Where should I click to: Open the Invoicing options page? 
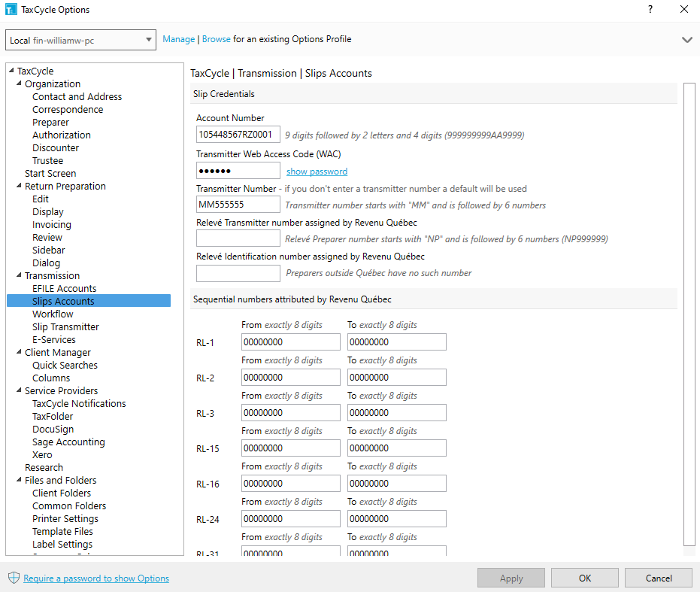click(52, 225)
